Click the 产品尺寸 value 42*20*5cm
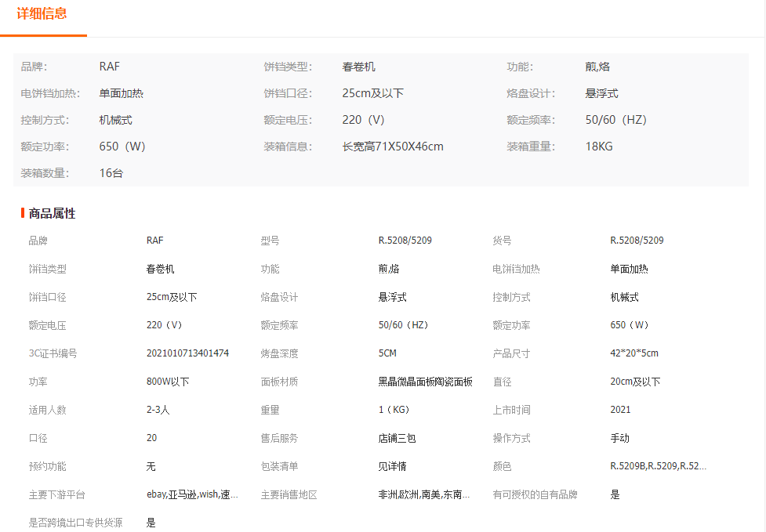 pyautogui.click(x=633, y=353)
